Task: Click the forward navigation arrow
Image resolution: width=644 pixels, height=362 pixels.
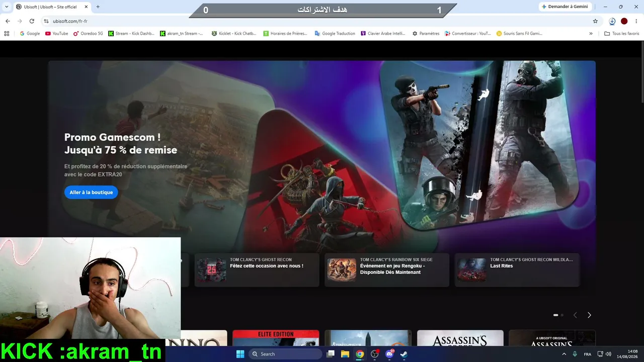Action: pyautogui.click(x=20, y=21)
